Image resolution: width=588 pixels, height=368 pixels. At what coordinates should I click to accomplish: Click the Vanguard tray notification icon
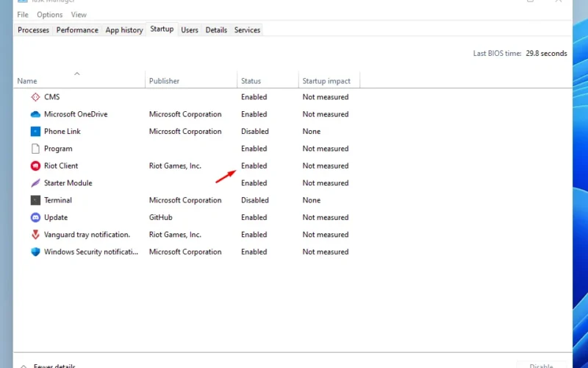coord(35,235)
